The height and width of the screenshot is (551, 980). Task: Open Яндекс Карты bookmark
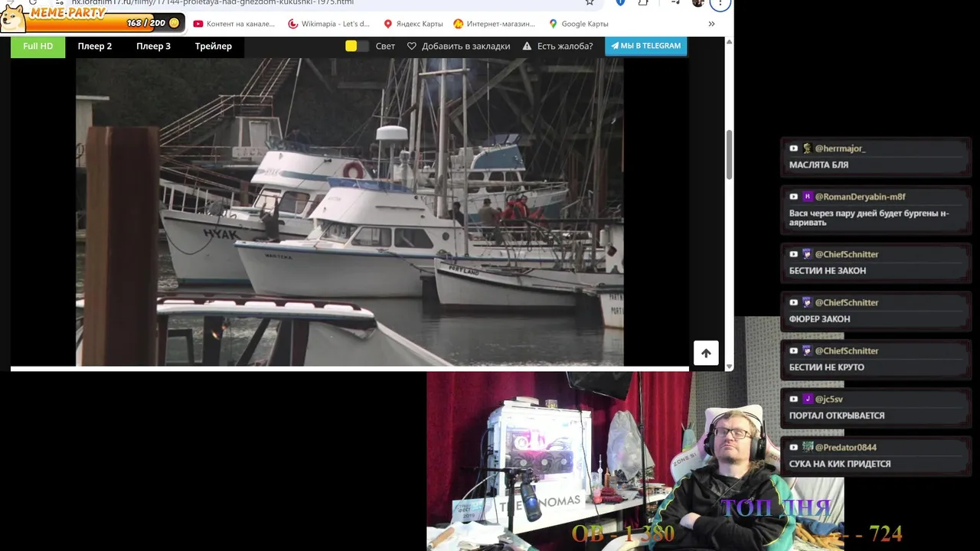click(x=413, y=24)
